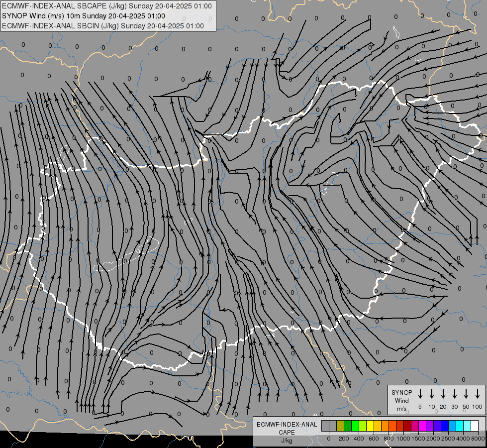Image resolution: width=487 pixels, height=448 pixels.
Task: Click the SBCAPE title line at top
Action: [107, 6]
